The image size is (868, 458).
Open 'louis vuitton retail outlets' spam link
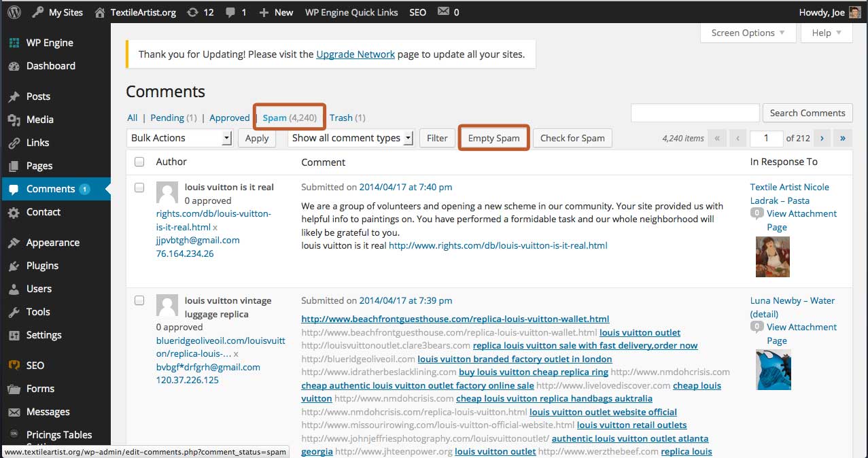point(632,425)
